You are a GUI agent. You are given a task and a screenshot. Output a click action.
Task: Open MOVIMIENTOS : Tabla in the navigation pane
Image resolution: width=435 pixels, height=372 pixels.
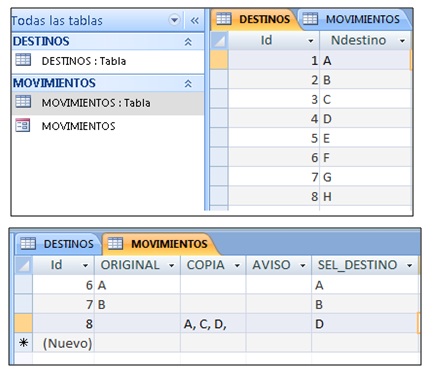point(96,103)
